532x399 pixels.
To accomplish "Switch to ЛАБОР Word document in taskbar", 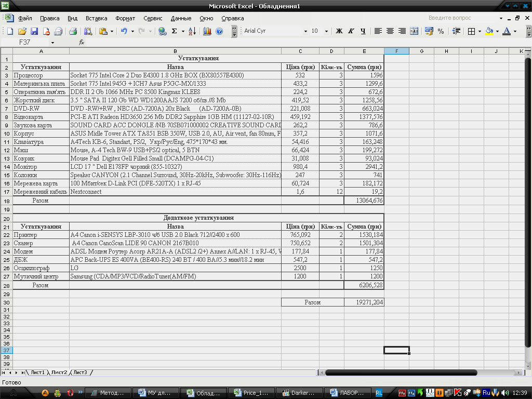I will pyautogui.click(x=347, y=393).
